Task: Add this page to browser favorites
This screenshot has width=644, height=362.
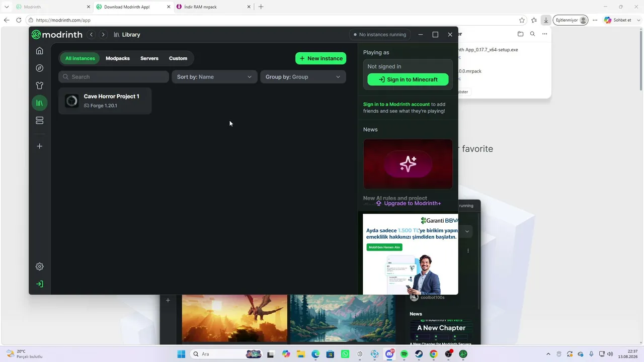Action: 522,20
